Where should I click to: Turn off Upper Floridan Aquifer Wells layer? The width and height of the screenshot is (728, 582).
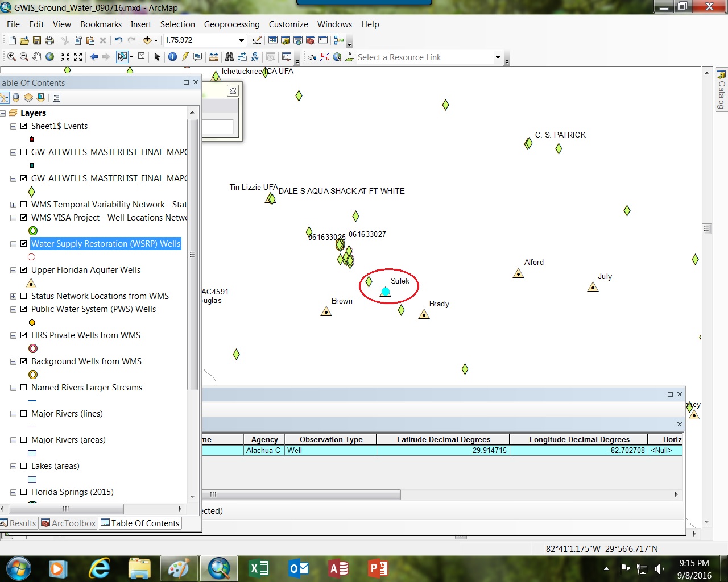24,270
